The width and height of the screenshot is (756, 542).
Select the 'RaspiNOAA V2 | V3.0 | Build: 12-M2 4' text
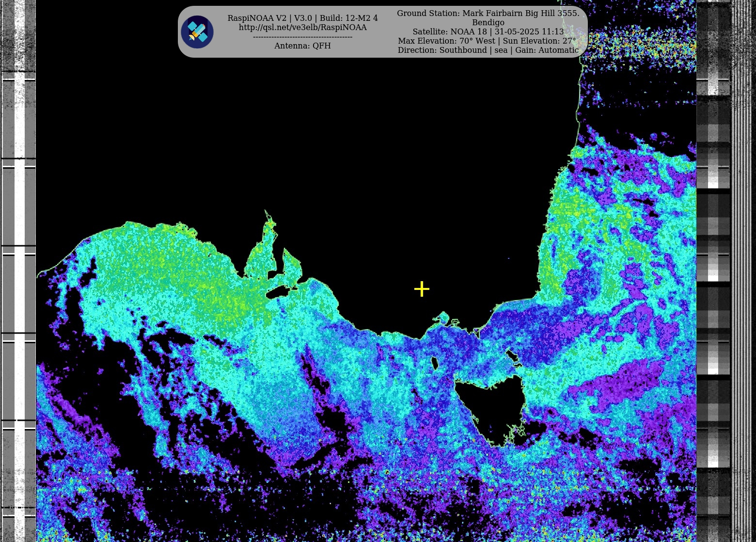coord(302,18)
